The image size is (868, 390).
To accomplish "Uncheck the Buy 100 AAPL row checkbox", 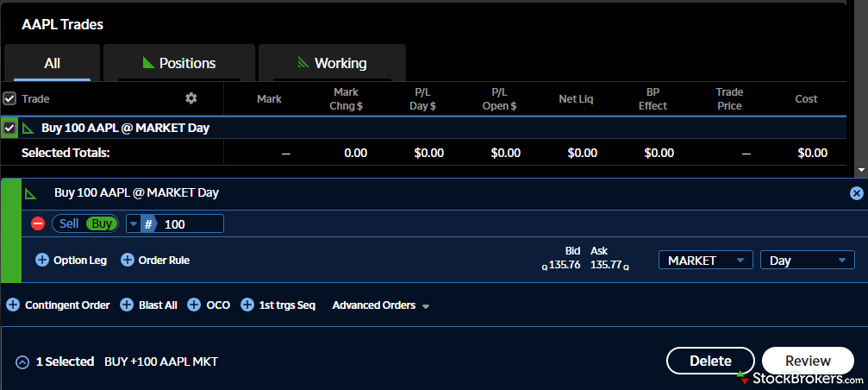I will coord(9,128).
